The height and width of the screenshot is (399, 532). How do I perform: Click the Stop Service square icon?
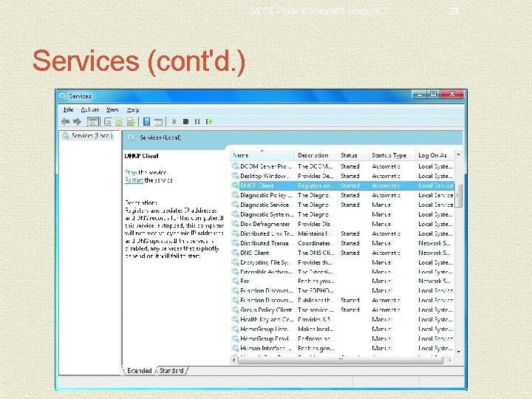pyautogui.click(x=185, y=121)
